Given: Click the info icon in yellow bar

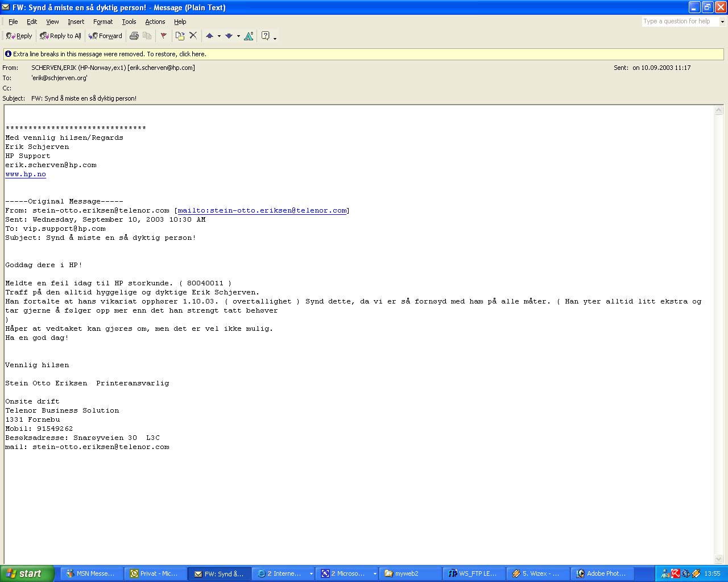Looking at the screenshot, I should 8,54.
